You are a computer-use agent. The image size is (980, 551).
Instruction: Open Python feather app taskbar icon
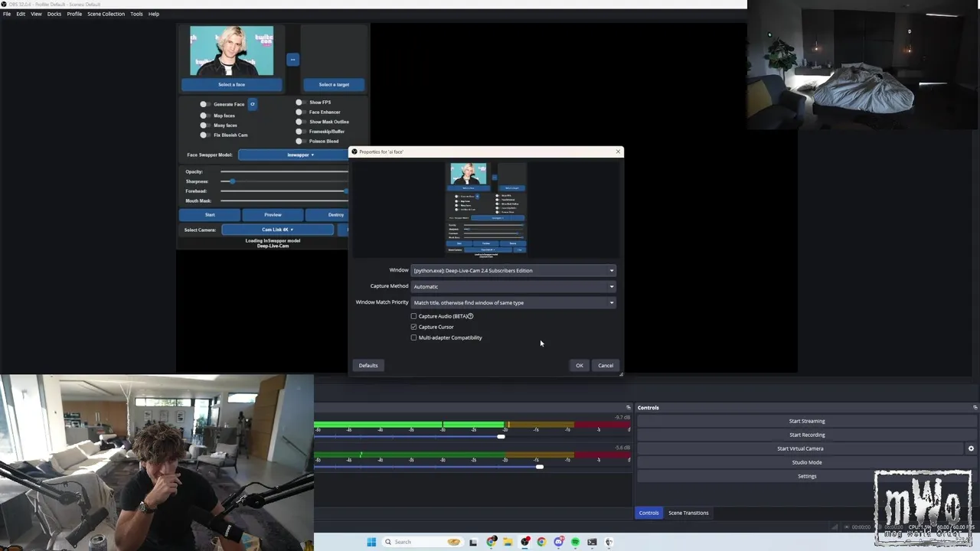click(x=609, y=542)
